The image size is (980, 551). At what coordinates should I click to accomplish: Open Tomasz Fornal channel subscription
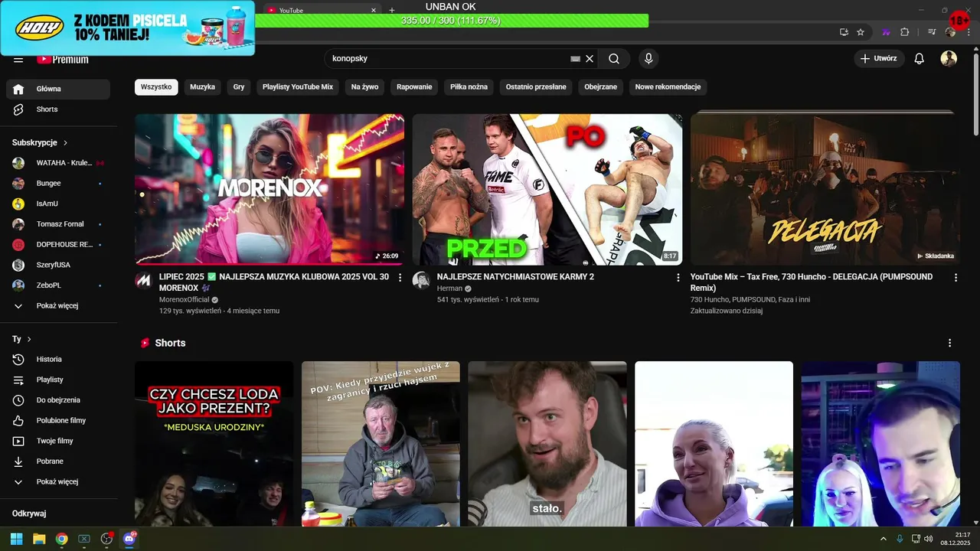(58, 224)
